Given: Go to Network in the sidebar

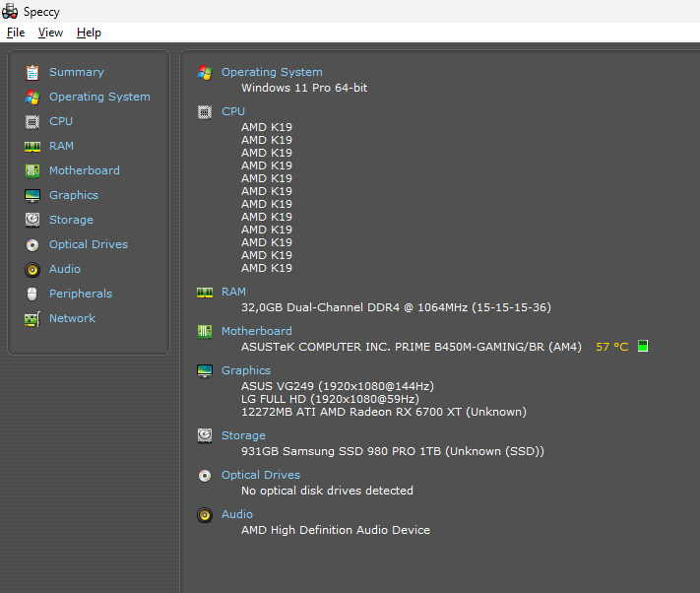Looking at the screenshot, I should click(72, 318).
